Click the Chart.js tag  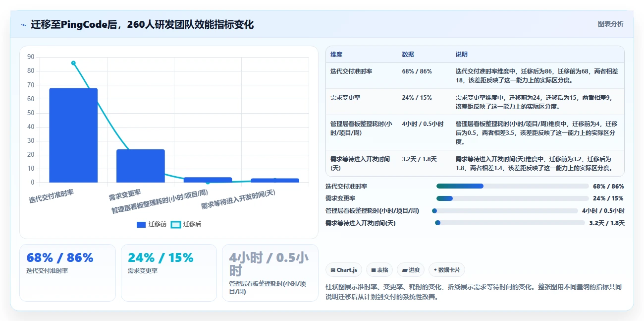pyautogui.click(x=344, y=270)
